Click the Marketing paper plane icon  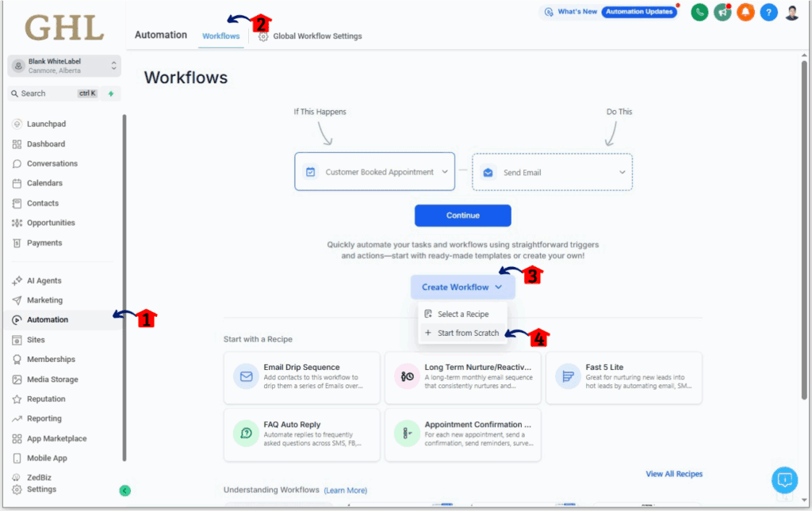17,300
